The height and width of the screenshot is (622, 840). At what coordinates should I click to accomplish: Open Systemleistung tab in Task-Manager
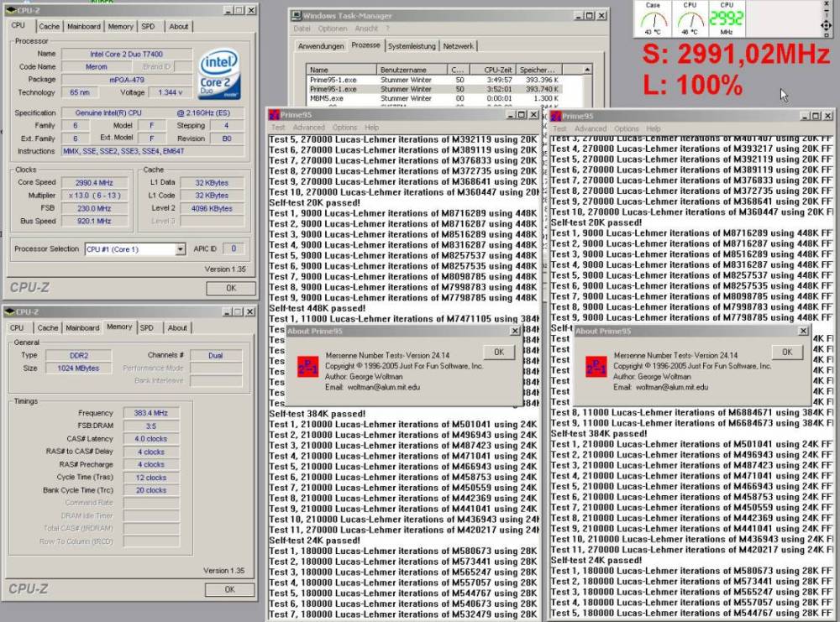tap(412, 46)
